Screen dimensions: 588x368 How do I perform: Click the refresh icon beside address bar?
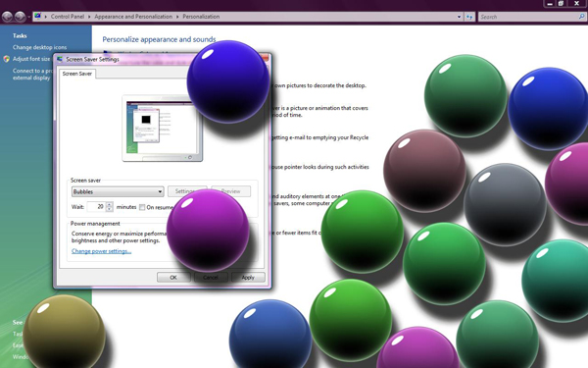469,17
